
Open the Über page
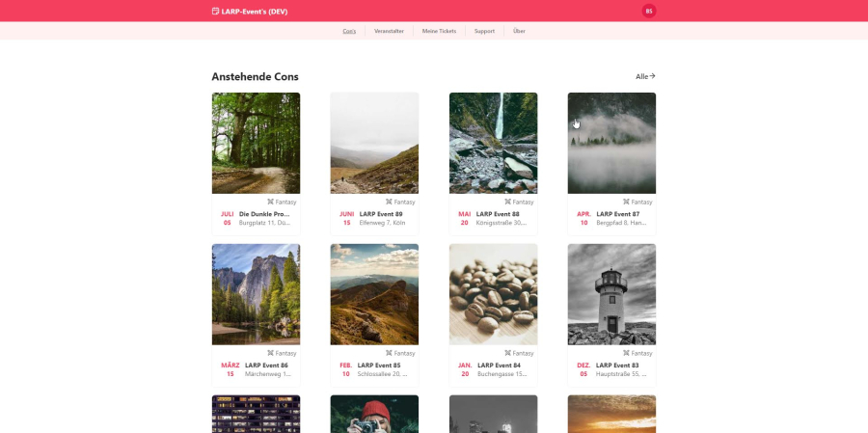click(x=519, y=31)
